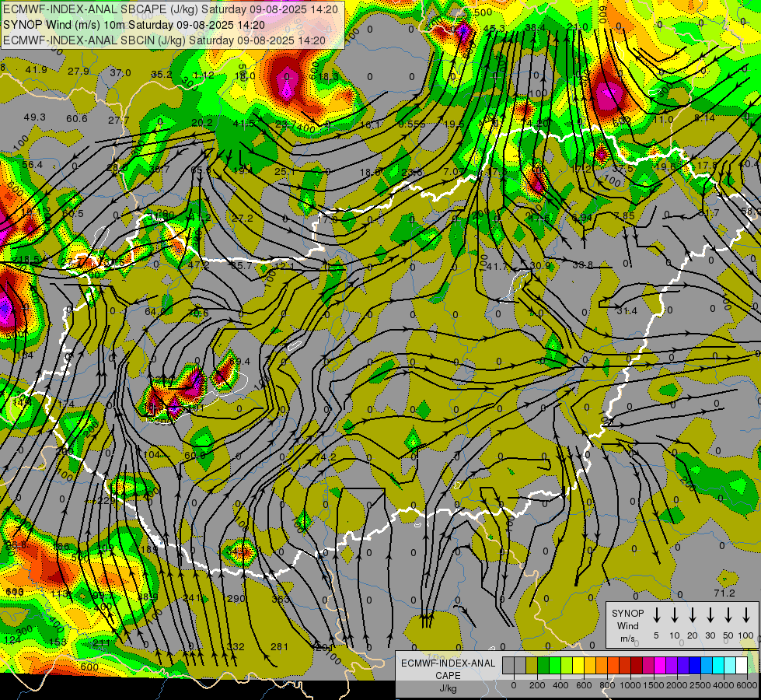Viewport: 761px width, 700px height.
Task: Pick the pure yellow CAPE legend swatch
Action: (x=578, y=666)
